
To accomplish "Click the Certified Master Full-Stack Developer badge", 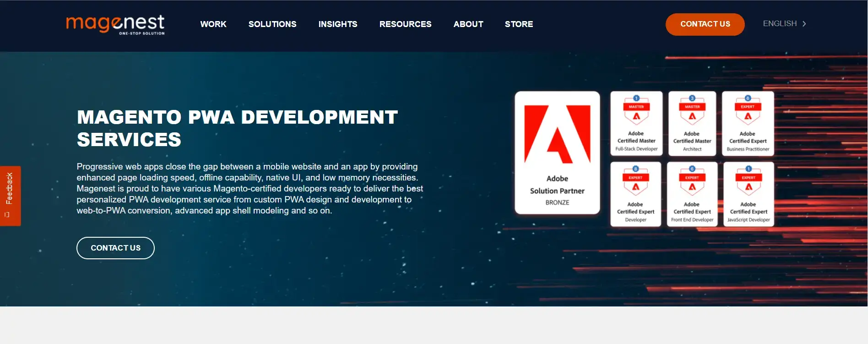I will [x=636, y=124].
